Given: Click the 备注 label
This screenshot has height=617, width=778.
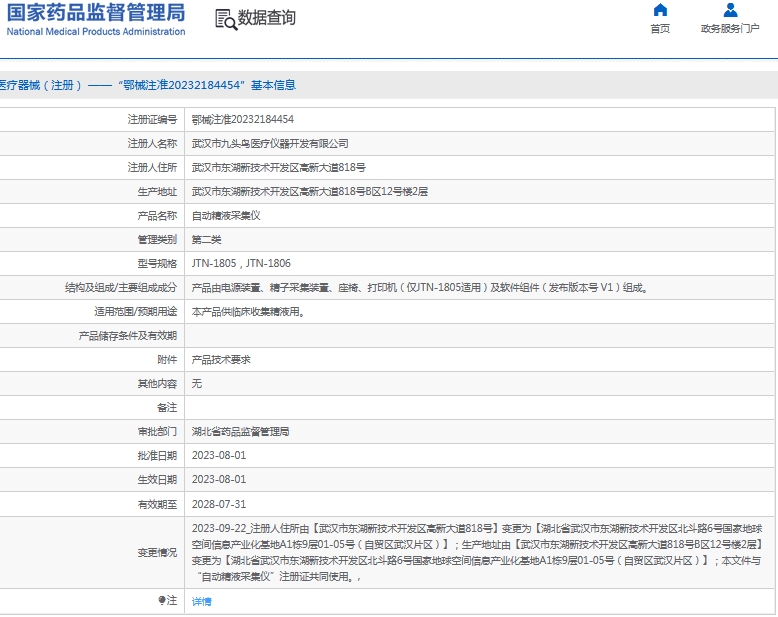Looking at the screenshot, I should (x=167, y=408).
